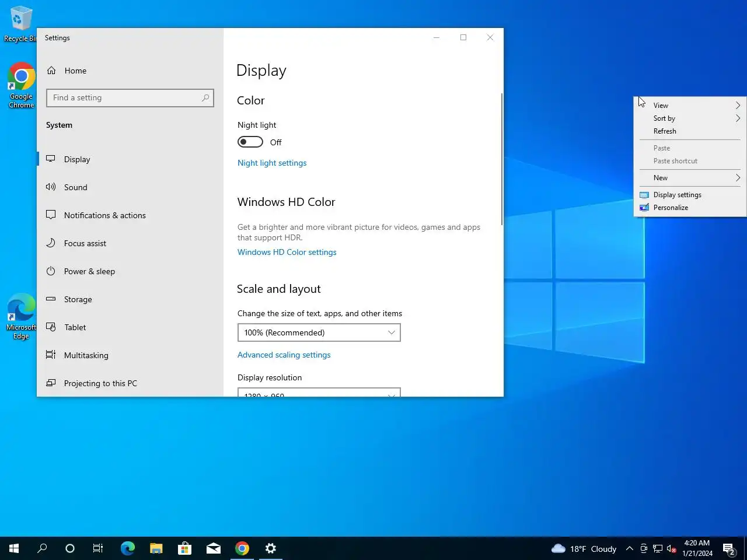
Task: Open Task View on taskbar
Action: point(98,548)
